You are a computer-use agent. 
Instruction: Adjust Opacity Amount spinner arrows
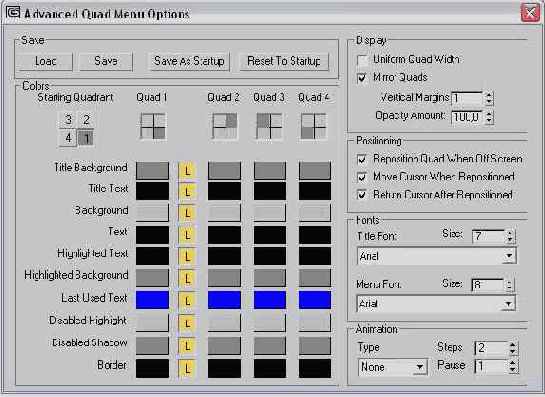pyautogui.click(x=489, y=117)
